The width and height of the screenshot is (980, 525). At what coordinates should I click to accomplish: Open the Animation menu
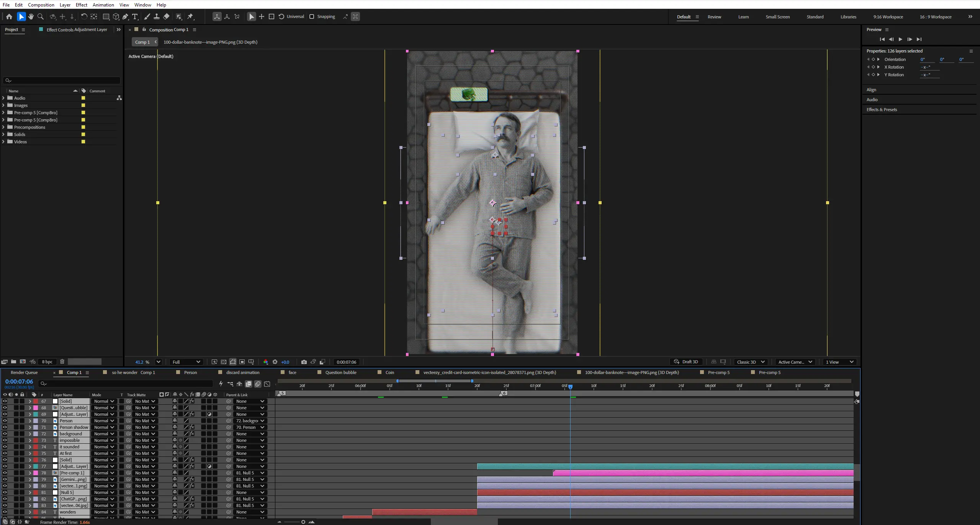click(x=103, y=5)
